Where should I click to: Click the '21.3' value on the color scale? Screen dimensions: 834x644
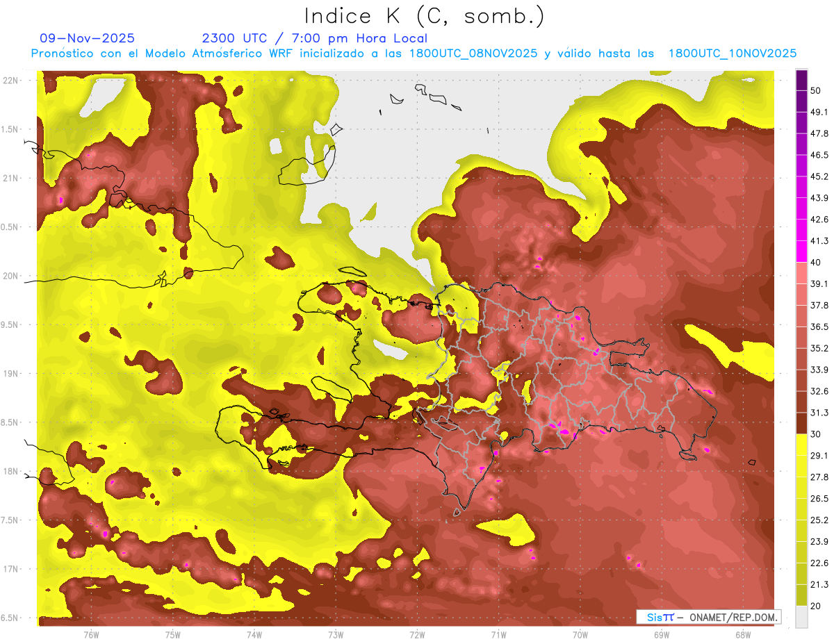pos(819,585)
